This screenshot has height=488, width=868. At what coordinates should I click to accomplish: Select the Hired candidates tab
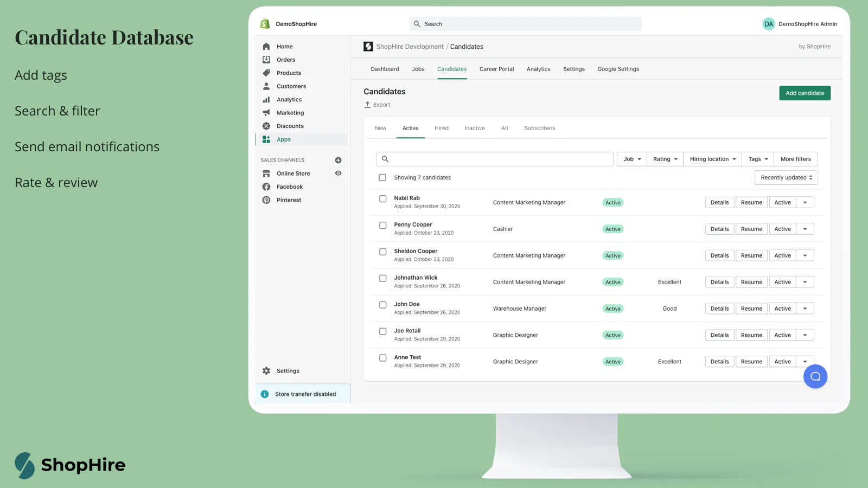tap(442, 128)
